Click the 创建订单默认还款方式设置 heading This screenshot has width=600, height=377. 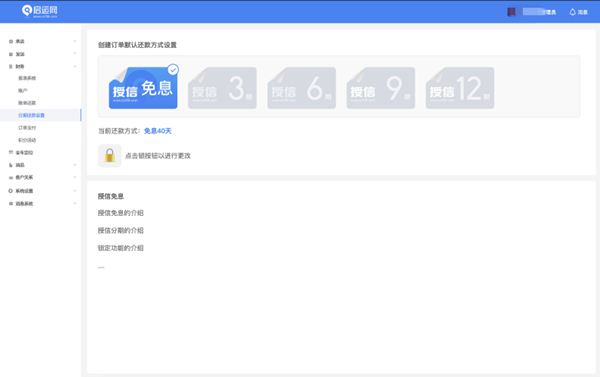tap(137, 45)
